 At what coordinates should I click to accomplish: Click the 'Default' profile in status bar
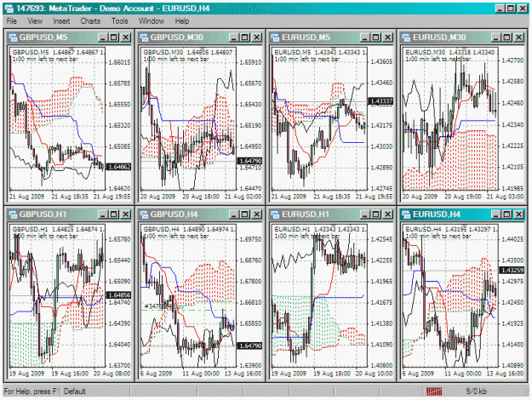[75, 391]
